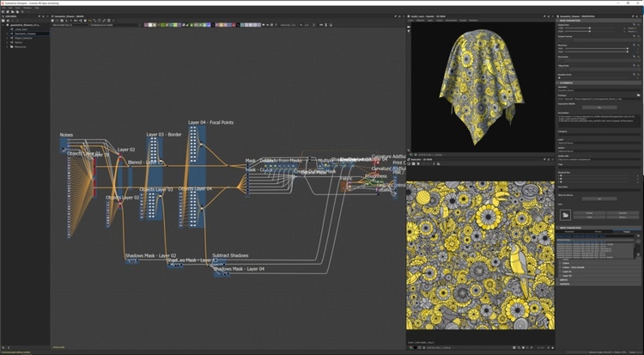Click the Subtract Shadows node label
This screenshot has height=355, width=644.
click(x=230, y=255)
